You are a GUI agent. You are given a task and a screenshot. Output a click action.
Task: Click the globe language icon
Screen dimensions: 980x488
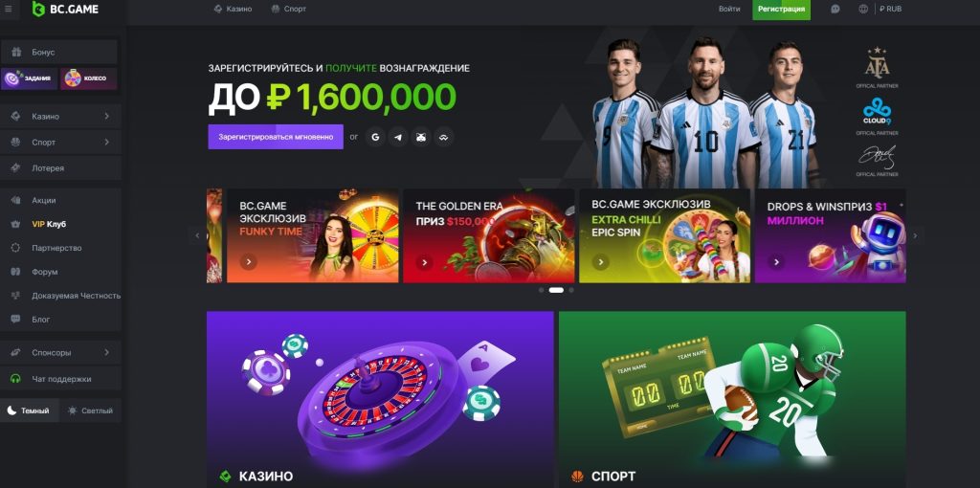point(863,10)
